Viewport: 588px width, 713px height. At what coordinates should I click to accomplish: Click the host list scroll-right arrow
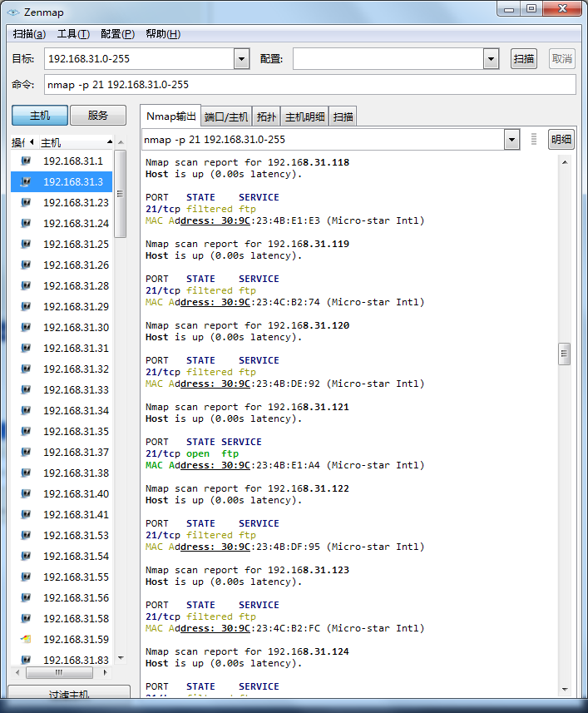[106, 672]
